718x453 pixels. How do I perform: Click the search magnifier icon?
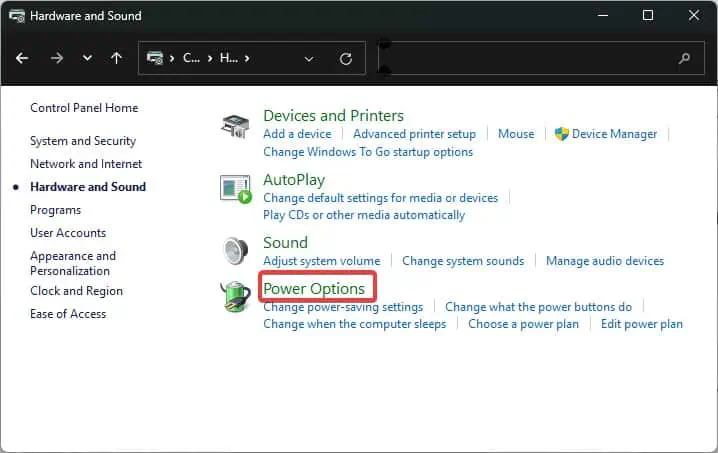684,58
